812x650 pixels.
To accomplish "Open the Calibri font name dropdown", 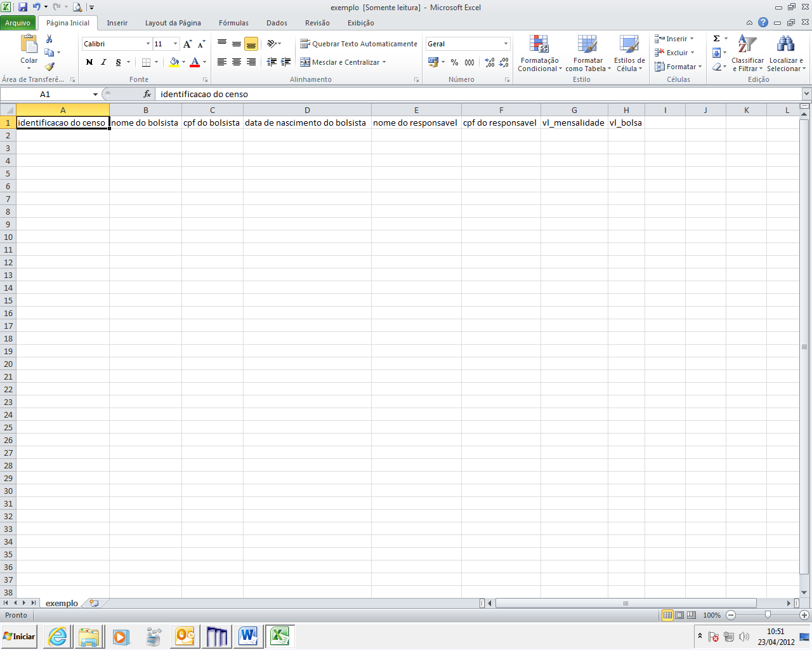I will 148,44.
